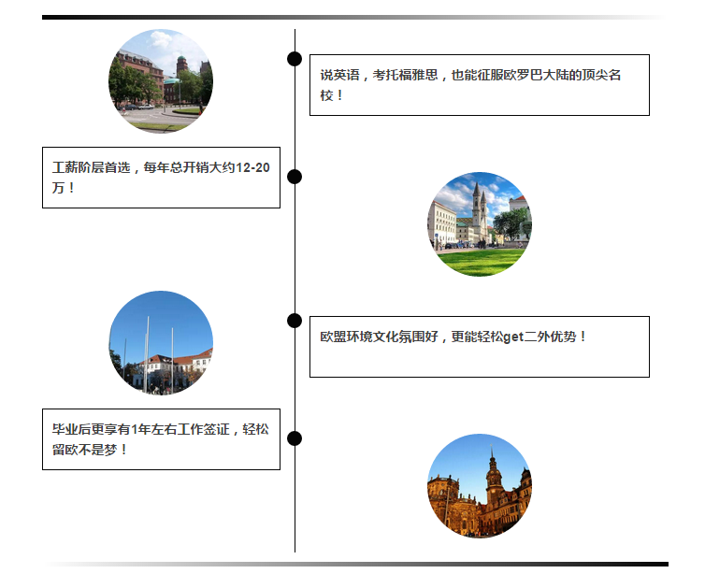The width and height of the screenshot is (705, 588).
Task: Click the text 工薪阶层首选，每年总开销大约12-20万
Action: 161,178
